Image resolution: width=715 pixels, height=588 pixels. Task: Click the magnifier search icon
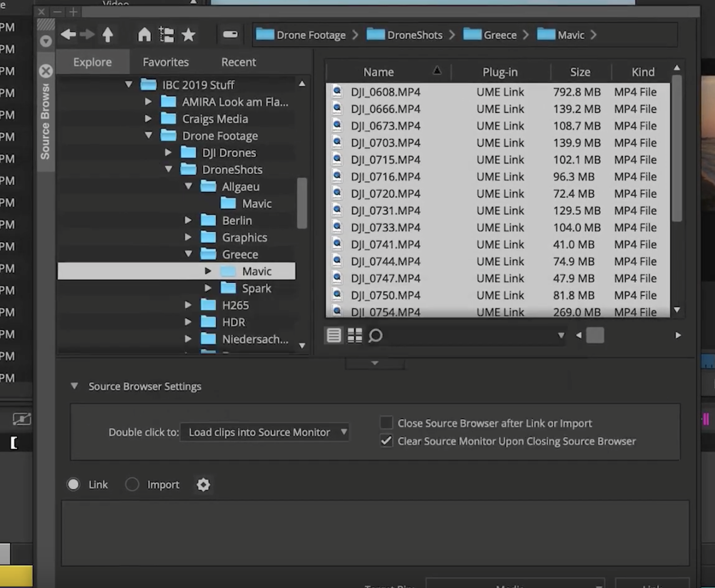(x=376, y=335)
